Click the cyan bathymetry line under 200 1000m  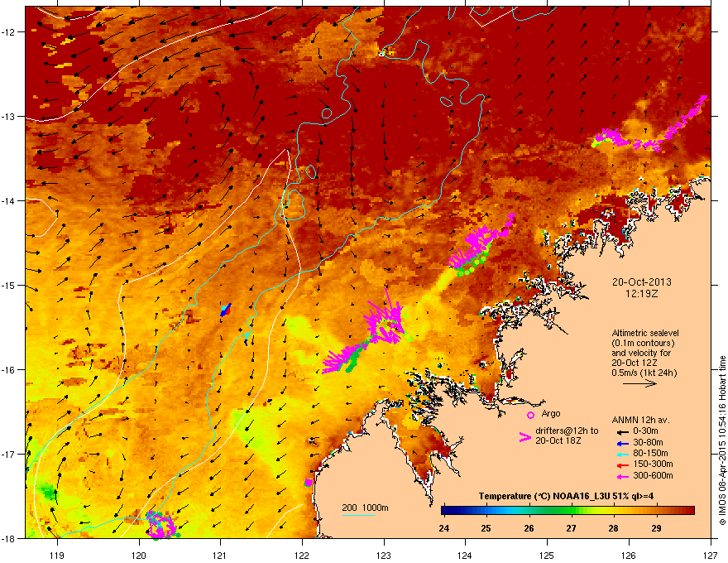coord(358,515)
